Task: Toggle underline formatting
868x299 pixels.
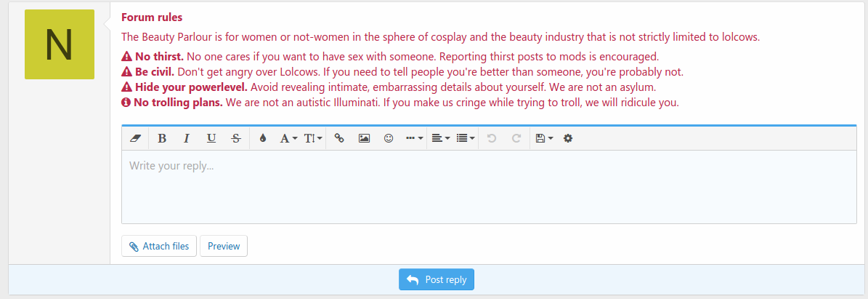Action: point(211,139)
